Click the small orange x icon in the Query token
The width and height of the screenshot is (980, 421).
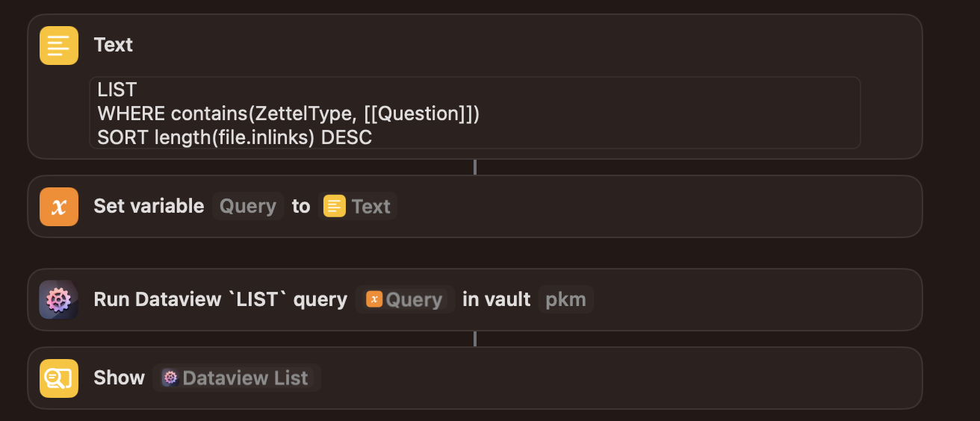[374, 299]
